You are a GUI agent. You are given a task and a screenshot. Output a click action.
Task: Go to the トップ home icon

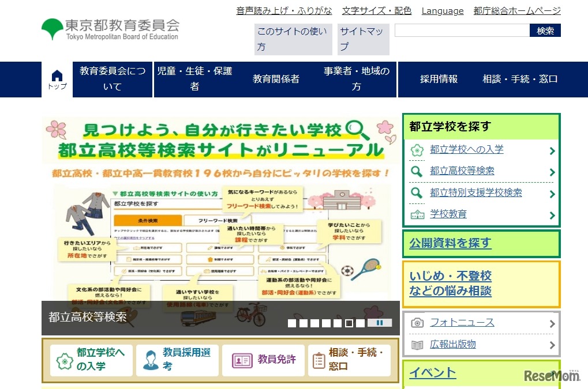coord(57,80)
